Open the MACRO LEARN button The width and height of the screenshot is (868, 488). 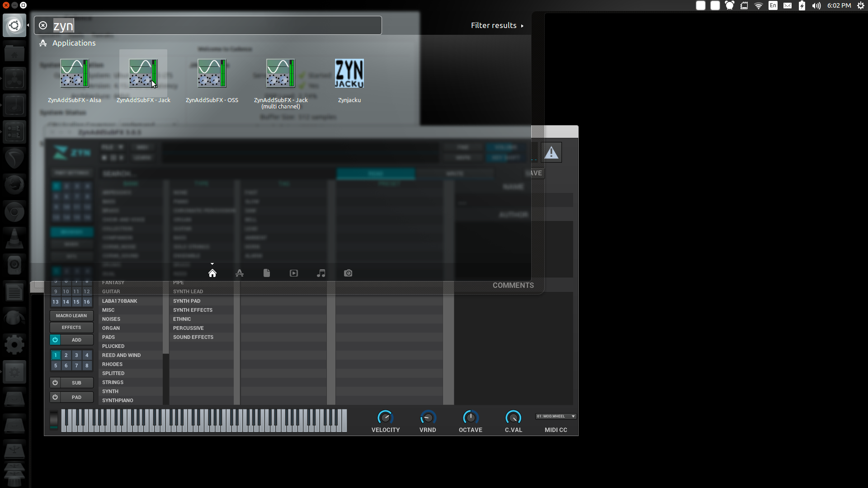[71, 315]
